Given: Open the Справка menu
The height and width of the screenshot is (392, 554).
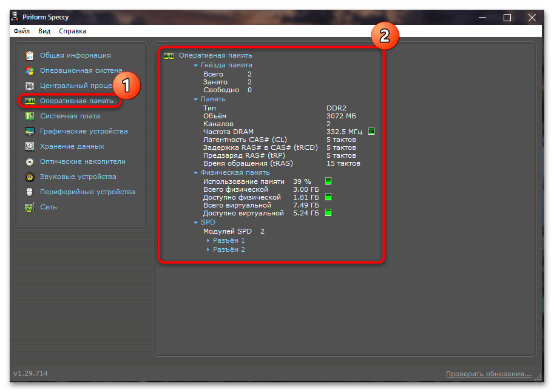Looking at the screenshot, I should tap(72, 31).
